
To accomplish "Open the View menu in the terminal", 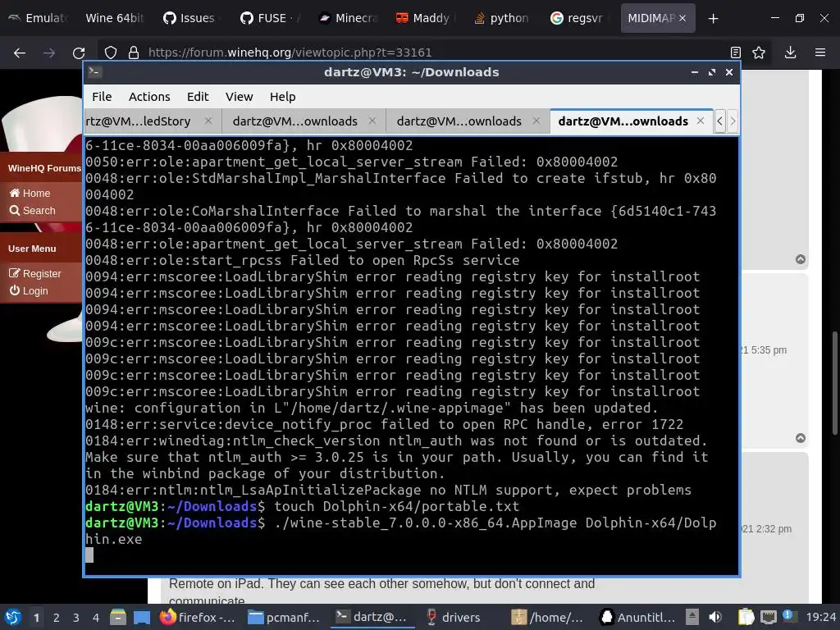I will click(x=239, y=97).
